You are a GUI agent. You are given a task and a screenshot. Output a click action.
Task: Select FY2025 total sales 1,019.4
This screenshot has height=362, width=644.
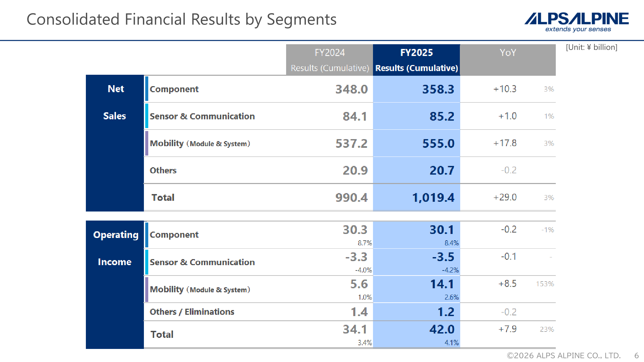(433, 197)
